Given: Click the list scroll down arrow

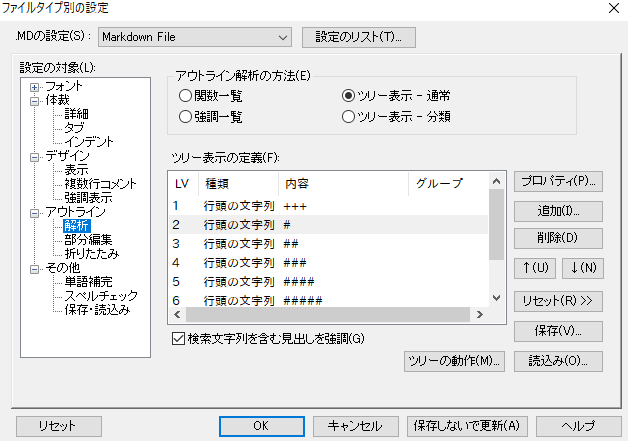Looking at the screenshot, I should (x=497, y=298).
